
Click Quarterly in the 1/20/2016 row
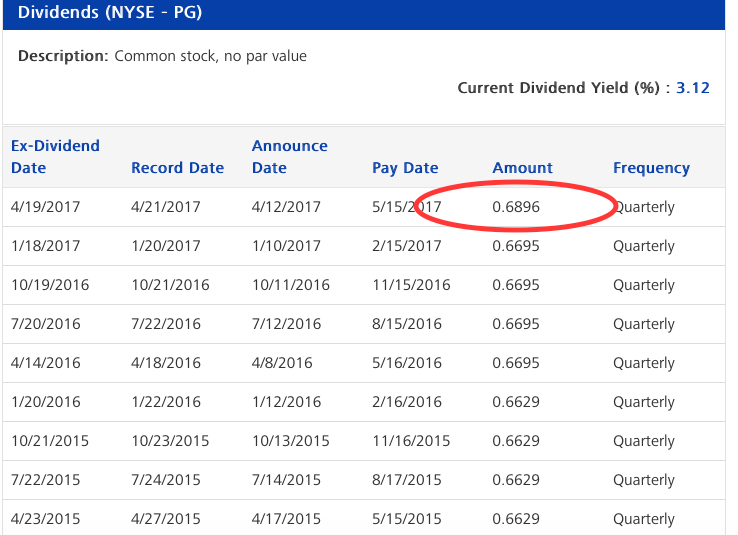coord(644,403)
